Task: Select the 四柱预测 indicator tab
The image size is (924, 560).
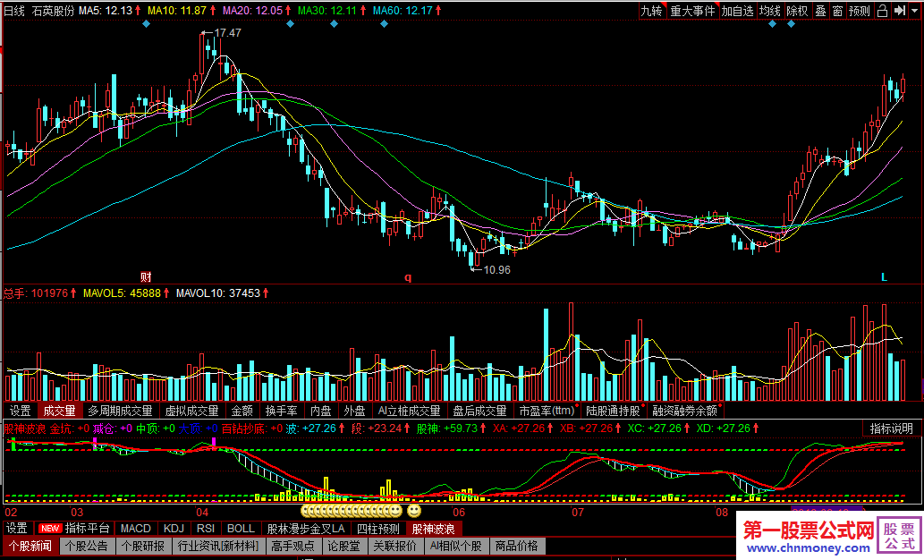Action: [378, 529]
